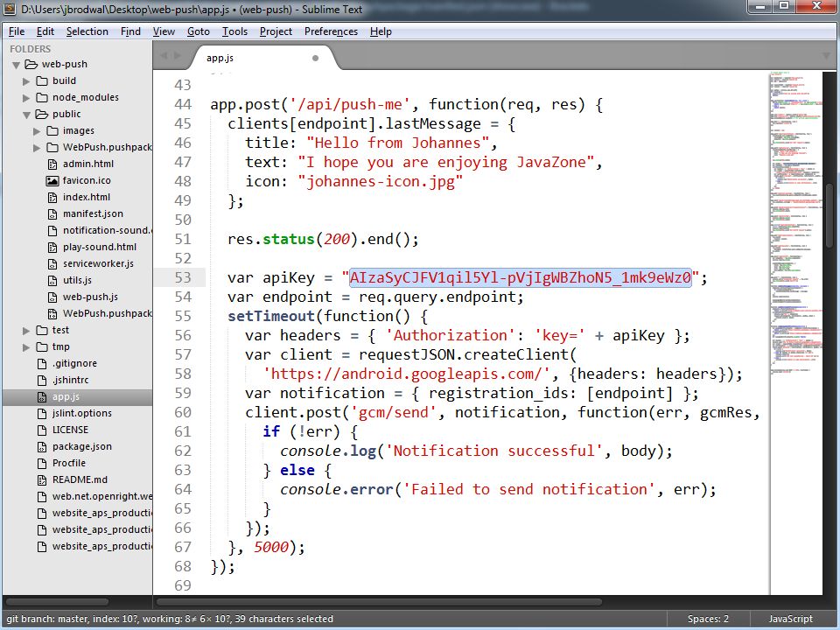
Task: Open utils.js in the sidebar
Action: 77,280
